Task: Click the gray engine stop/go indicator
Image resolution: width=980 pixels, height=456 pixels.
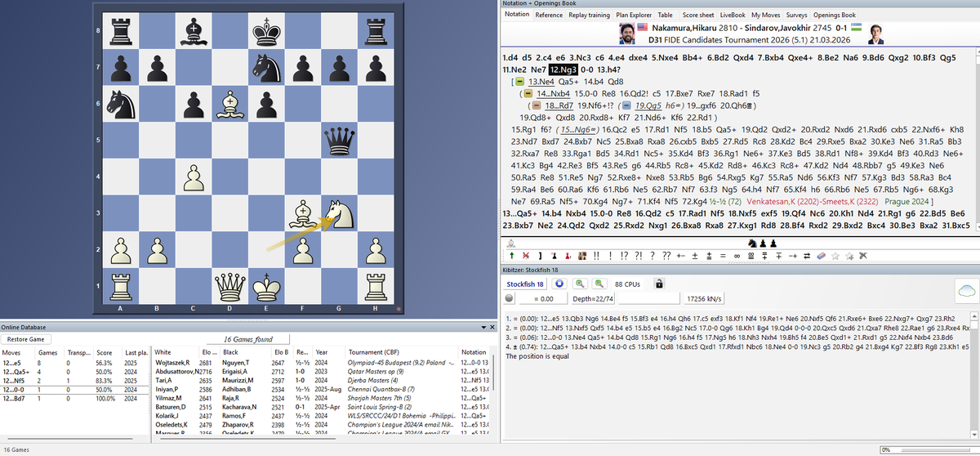Action: (x=509, y=299)
